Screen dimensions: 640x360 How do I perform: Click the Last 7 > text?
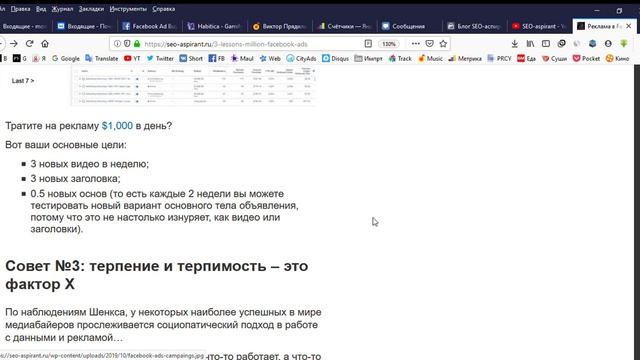(x=23, y=81)
